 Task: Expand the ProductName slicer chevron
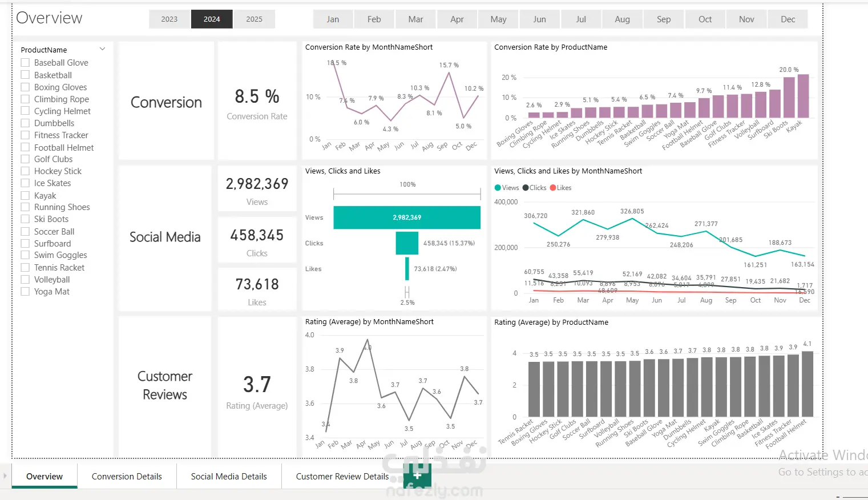pos(103,49)
